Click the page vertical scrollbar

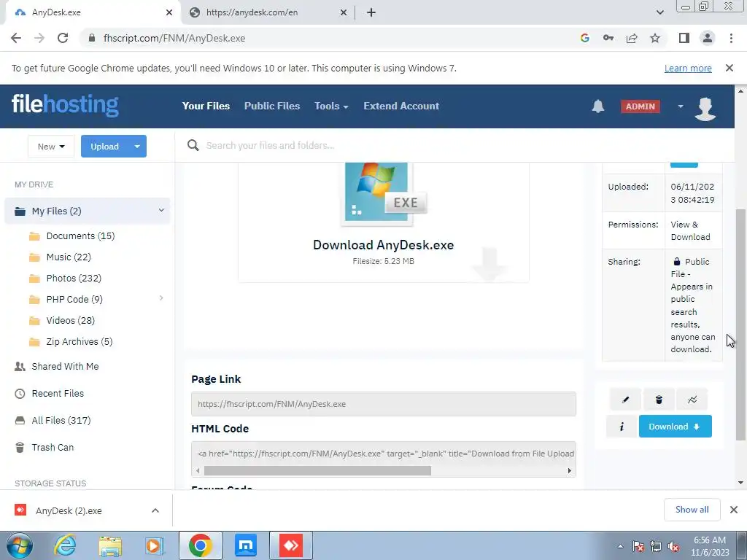pyautogui.click(x=740, y=324)
